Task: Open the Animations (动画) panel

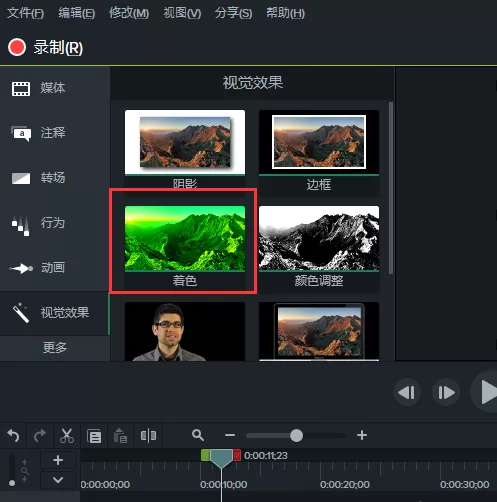Action: pos(38,268)
